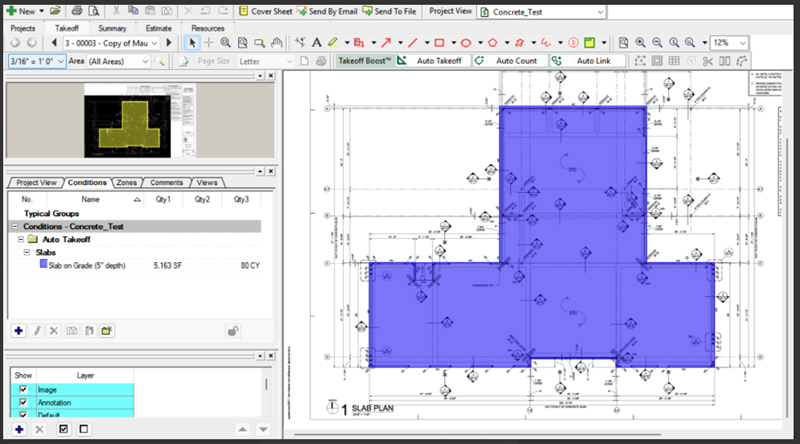The image size is (800, 444).
Task: Open the Concrete_Test project dropdown
Action: (x=600, y=12)
